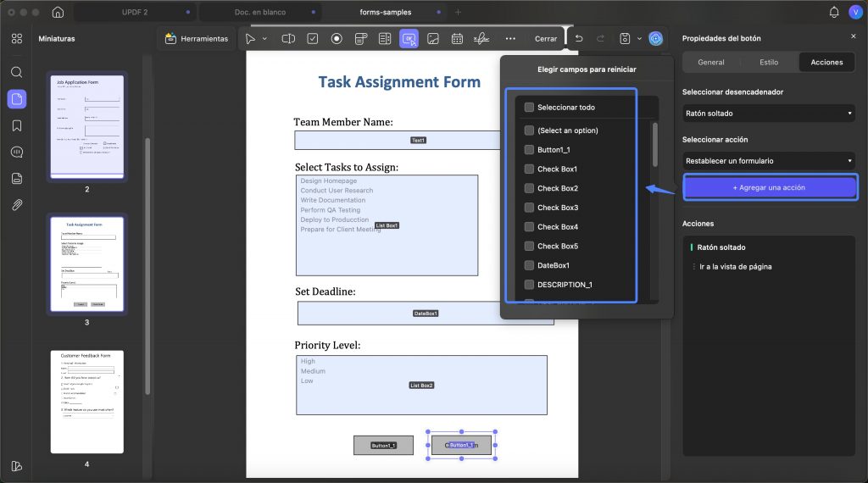This screenshot has width=868, height=483.
Task: Select the page thumbnails panel icon
Action: [17, 99]
